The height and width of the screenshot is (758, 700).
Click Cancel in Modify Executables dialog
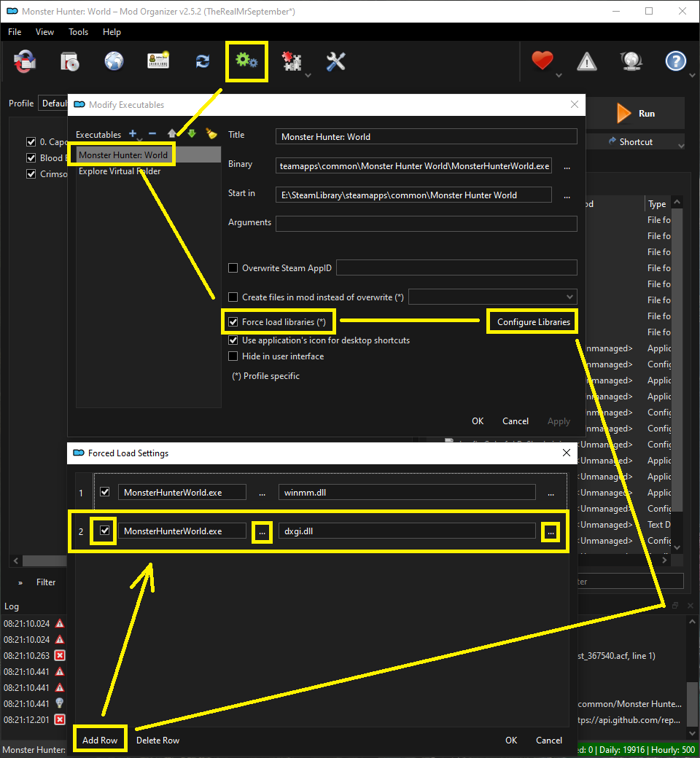(516, 421)
